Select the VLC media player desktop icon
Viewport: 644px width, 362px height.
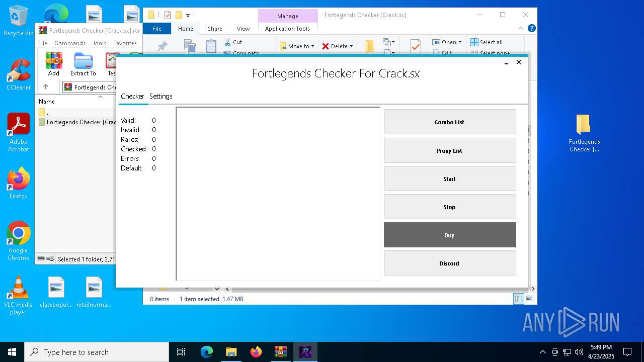click(18, 296)
